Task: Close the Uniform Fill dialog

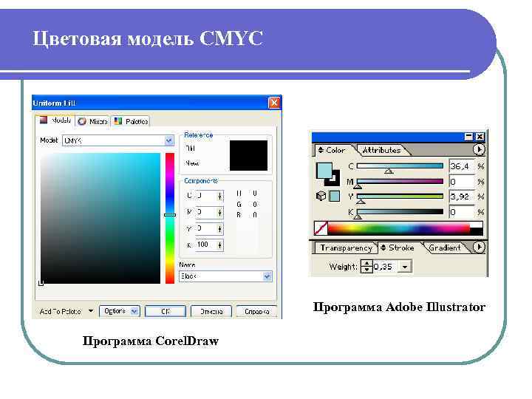Action: 274,103
